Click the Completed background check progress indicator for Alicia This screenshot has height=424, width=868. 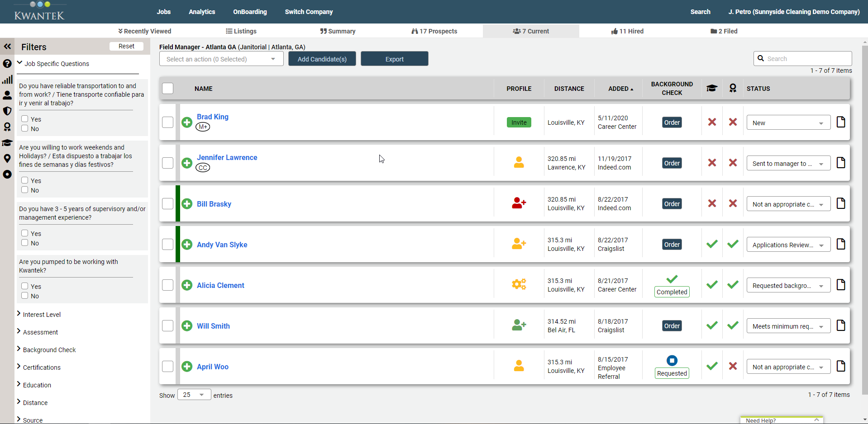(x=672, y=292)
